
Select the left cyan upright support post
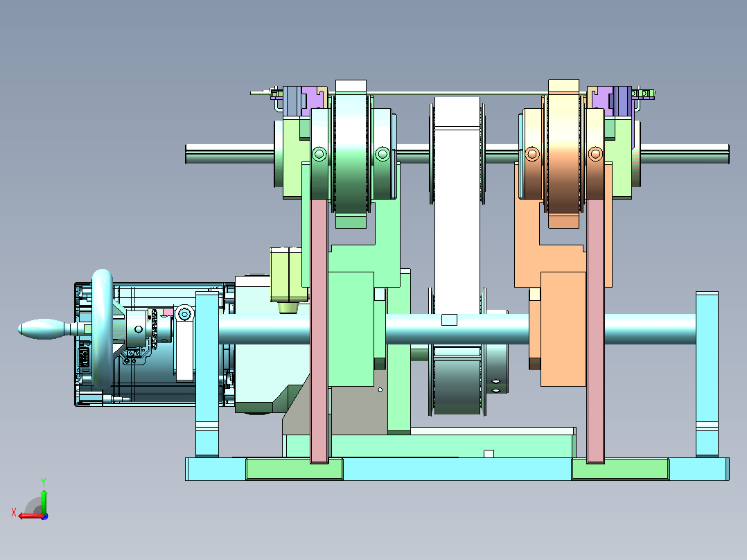click(207, 374)
